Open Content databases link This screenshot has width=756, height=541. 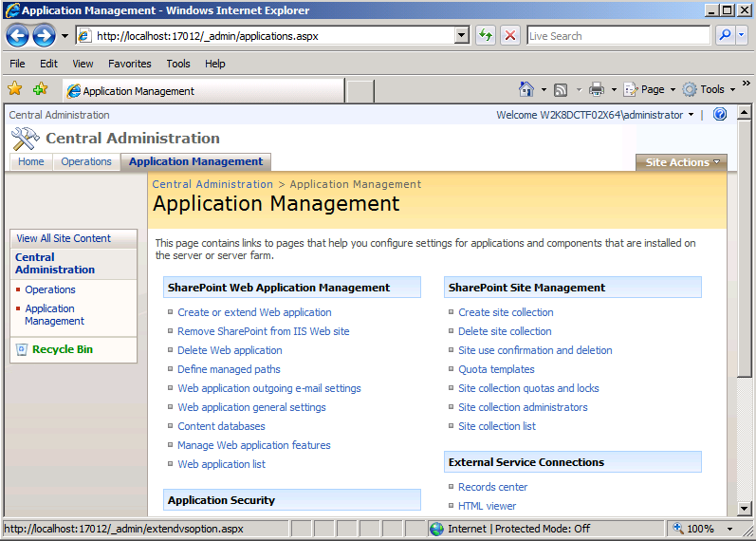pos(221,426)
